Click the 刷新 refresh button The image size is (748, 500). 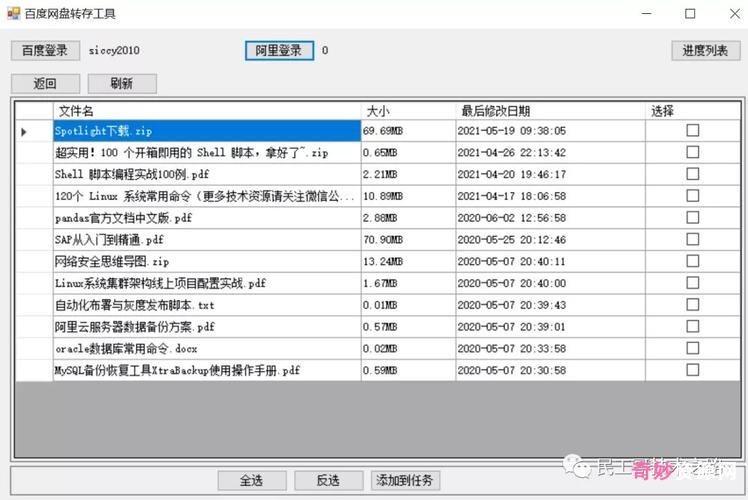(122, 84)
